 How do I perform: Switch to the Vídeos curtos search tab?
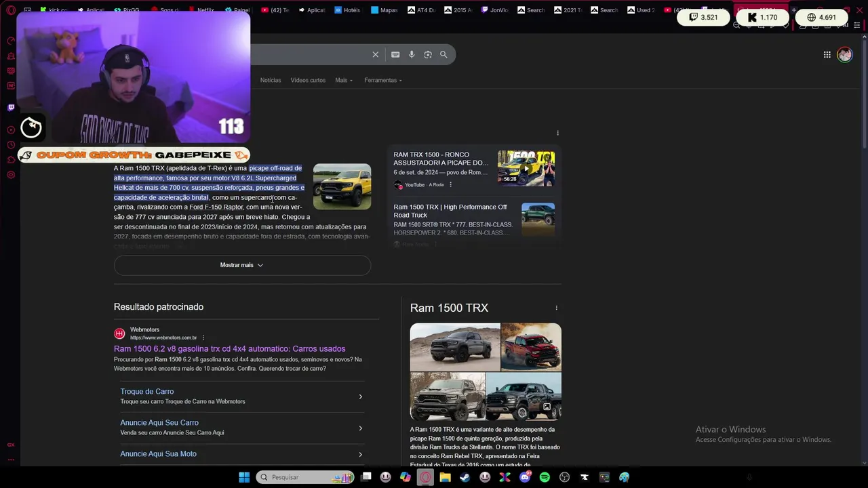coord(308,80)
